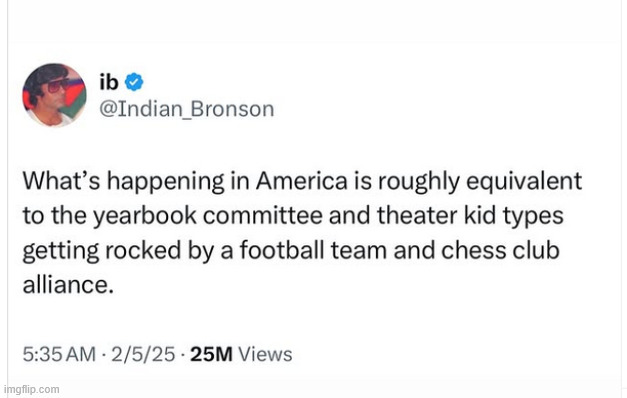The height and width of the screenshot is (398, 627).
Task: Click the word "happening" in first line
Action: [x=166, y=182]
